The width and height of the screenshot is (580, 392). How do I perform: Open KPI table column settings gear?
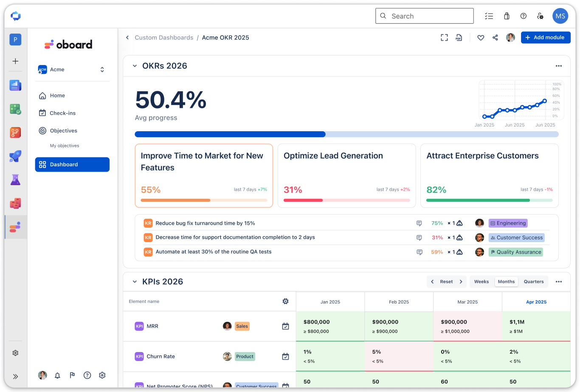click(285, 301)
